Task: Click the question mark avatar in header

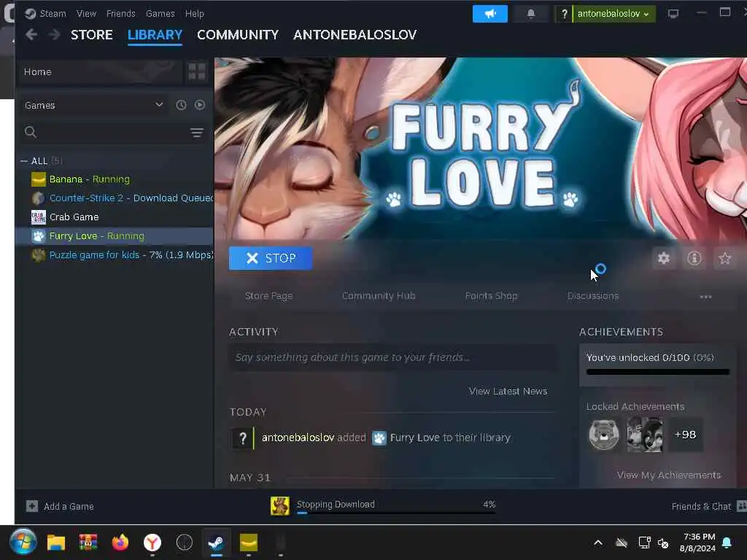Action: pyautogui.click(x=564, y=14)
